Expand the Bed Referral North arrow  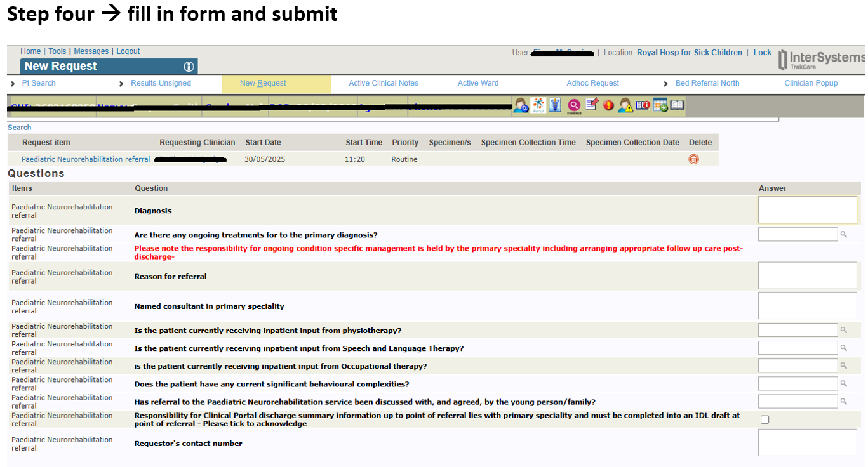click(x=666, y=84)
